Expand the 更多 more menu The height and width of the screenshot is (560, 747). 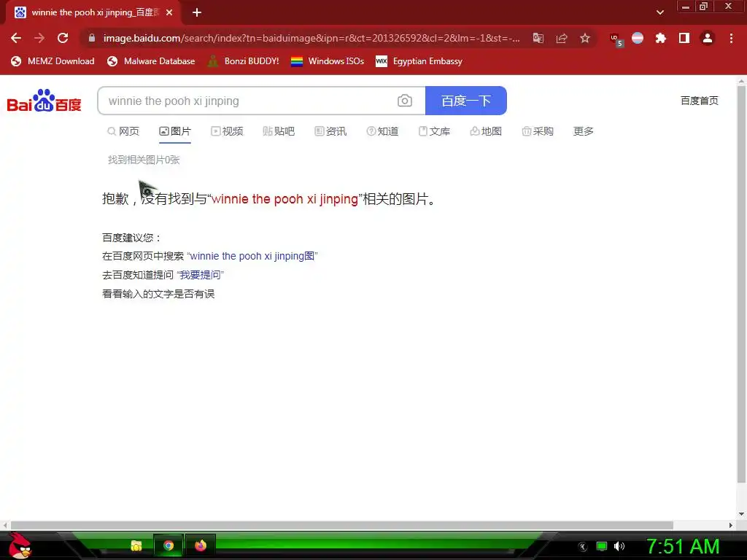pos(583,131)
